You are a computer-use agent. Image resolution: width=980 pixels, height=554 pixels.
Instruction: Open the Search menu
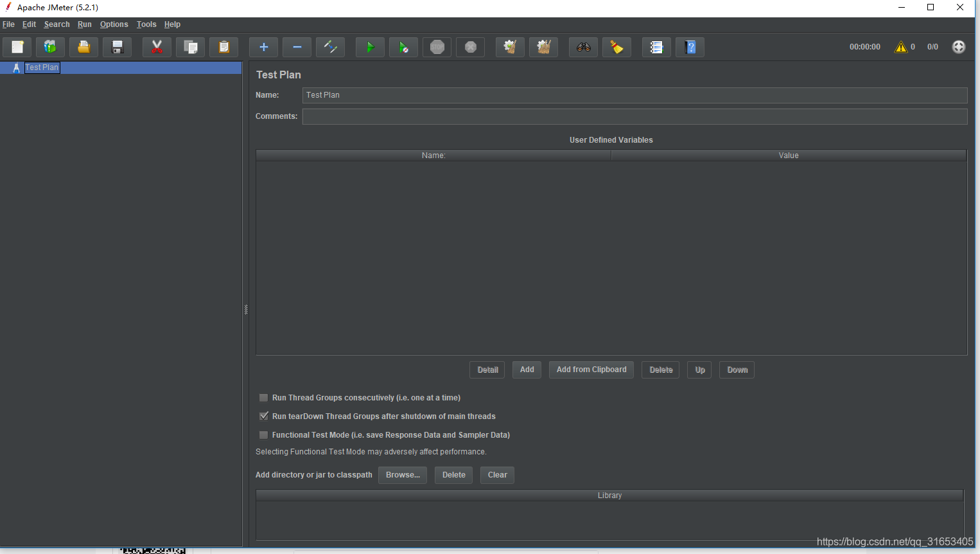[x=57, y=24]
